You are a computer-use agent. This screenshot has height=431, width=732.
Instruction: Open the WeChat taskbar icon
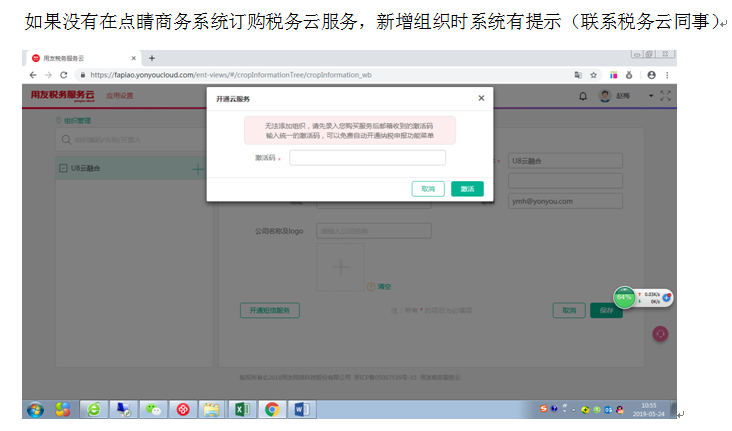coord(153,410)
